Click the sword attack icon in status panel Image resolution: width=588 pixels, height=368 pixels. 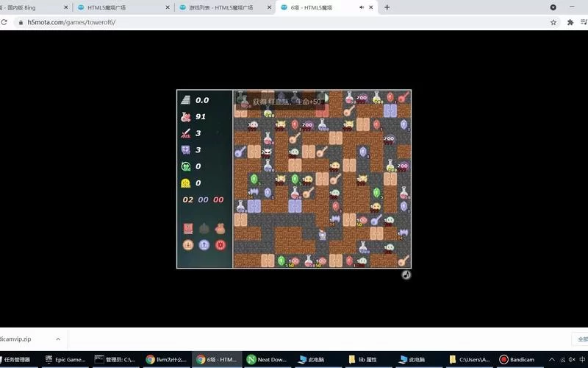(186, 133)
